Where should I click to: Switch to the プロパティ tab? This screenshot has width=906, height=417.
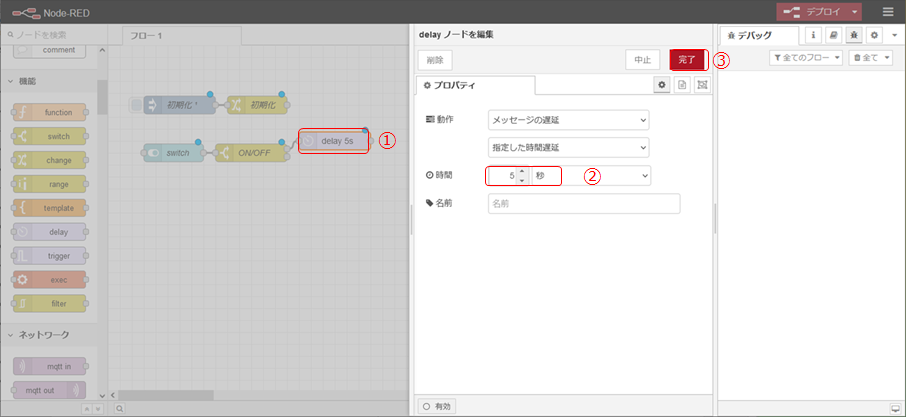[x=475, y=86]
